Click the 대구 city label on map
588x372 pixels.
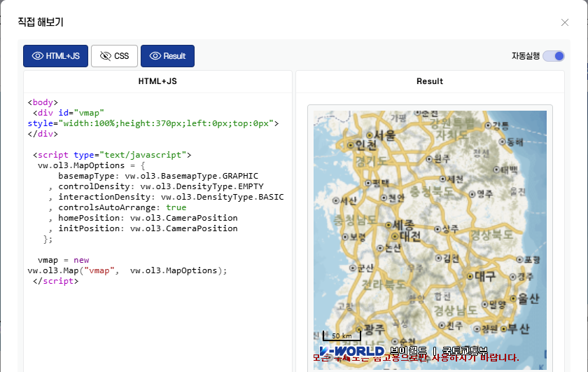pos(485,276)
